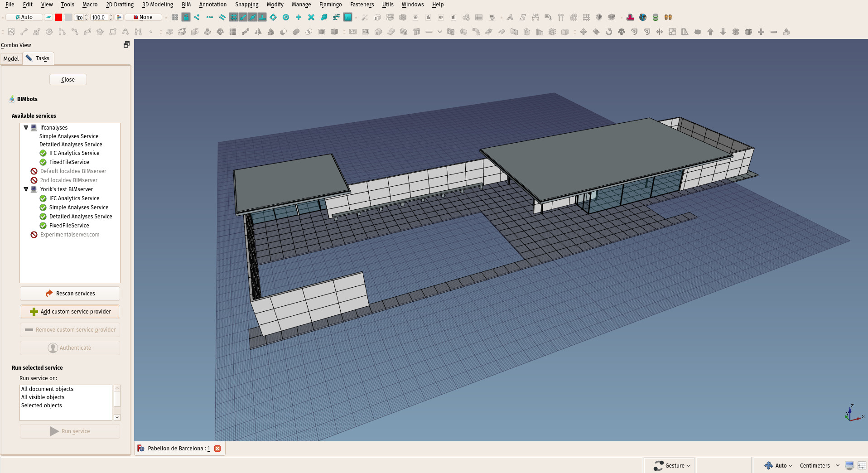
Task: Click the font size 100.0 field
Action: (99, 17)
